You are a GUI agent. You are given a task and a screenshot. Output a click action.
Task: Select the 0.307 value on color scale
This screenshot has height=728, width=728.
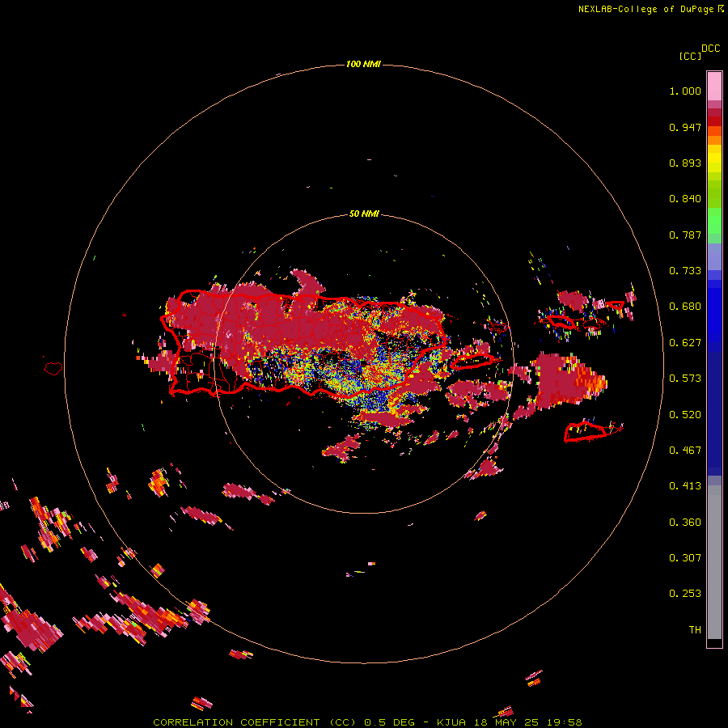pos(685,558)
